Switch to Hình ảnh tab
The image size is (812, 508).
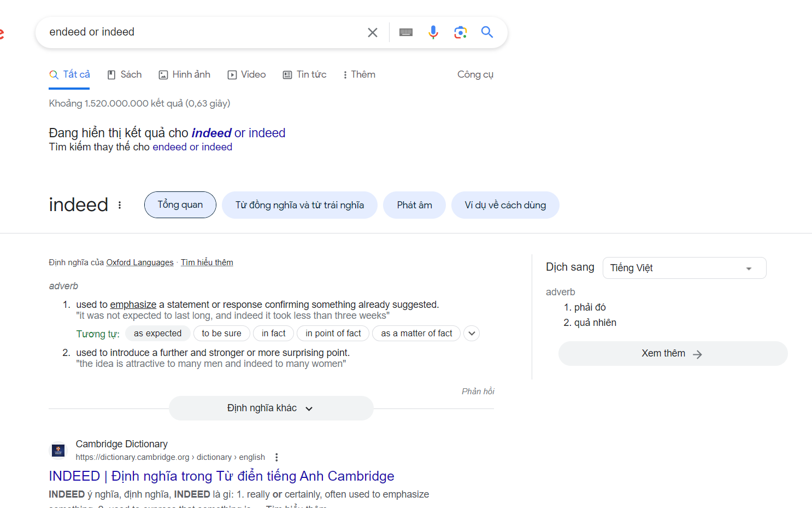(185, 74)
